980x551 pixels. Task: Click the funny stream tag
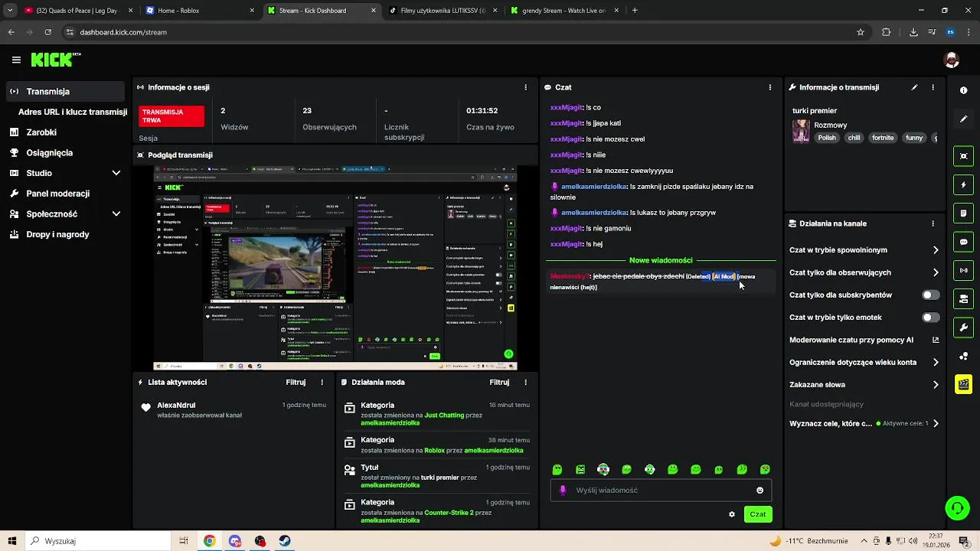click(x=914, y=138)
